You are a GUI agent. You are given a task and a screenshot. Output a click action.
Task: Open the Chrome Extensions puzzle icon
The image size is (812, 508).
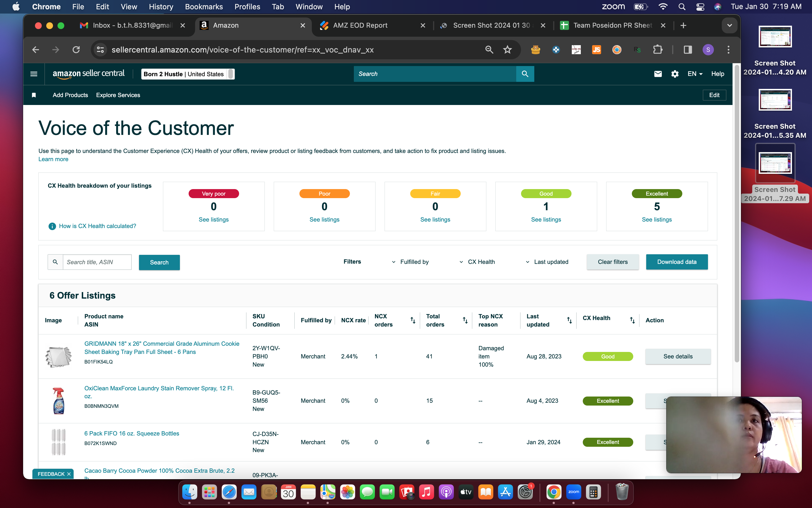tap(658, 50)
